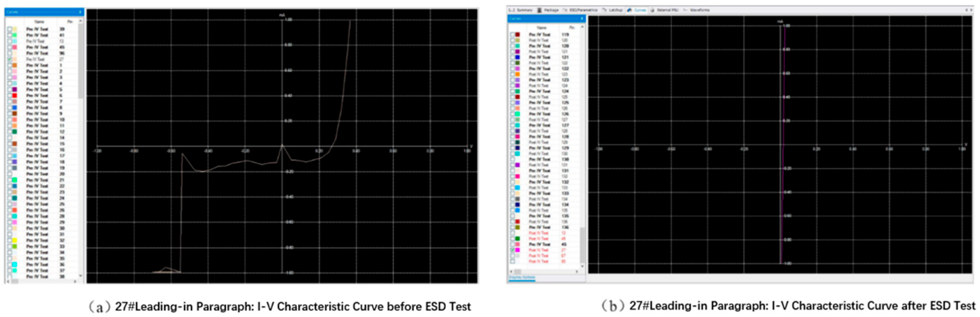Select Pre IV Test row pin 10 in left window
The image size is (980, 317).
[42, 119]
